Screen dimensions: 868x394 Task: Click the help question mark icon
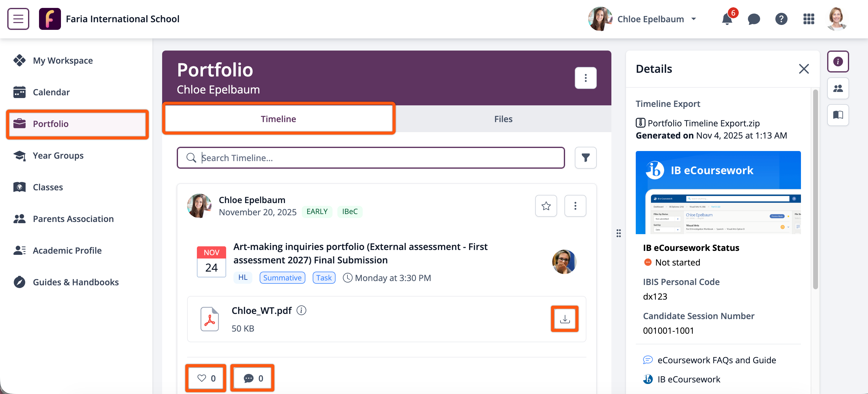click(x=781, y=19)
